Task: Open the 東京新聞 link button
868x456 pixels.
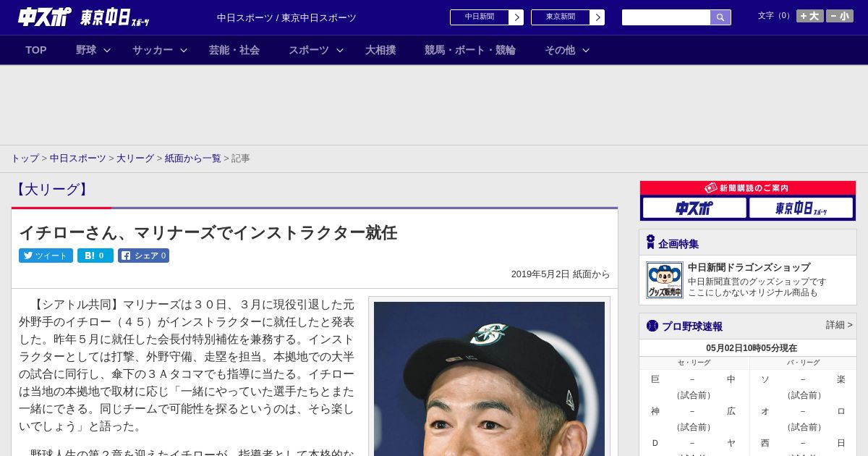Action: [x=560, y=17]
